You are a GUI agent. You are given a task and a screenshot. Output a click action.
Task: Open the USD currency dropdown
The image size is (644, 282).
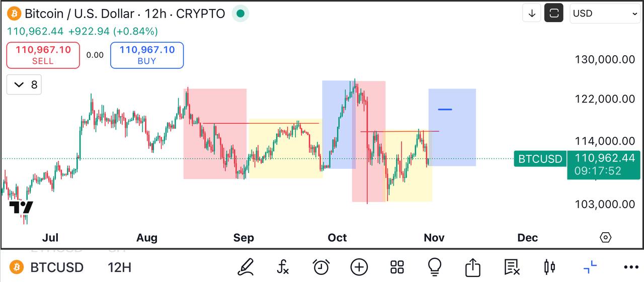(605, 14)
